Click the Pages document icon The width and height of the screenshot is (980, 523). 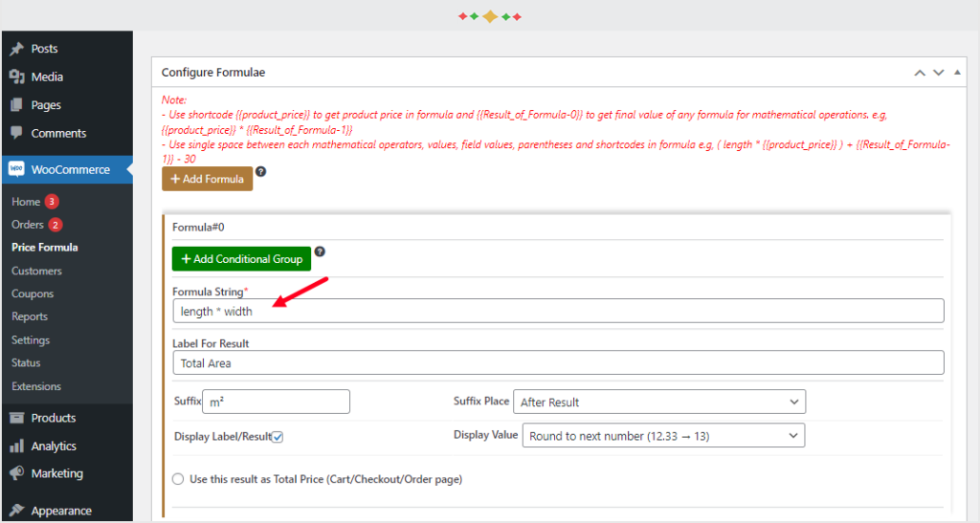pos(17,105)
